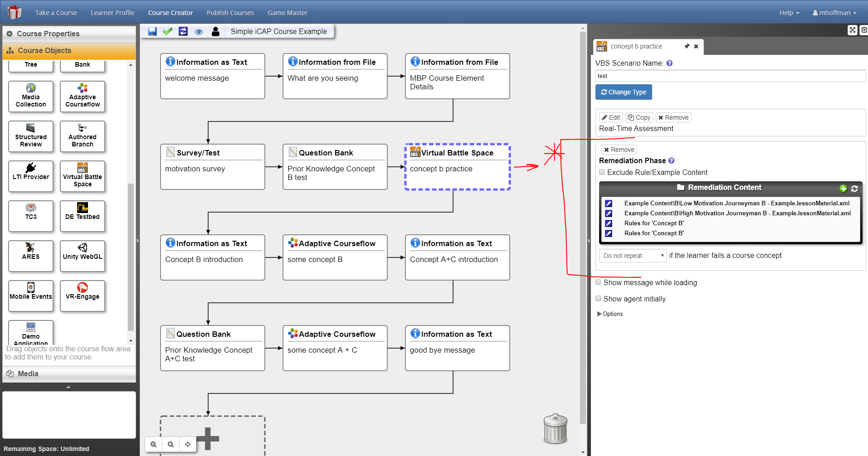Choose the LTI Provider course object
The height and width of the screenshot is (456, 868).
click(x=31, y=176)
